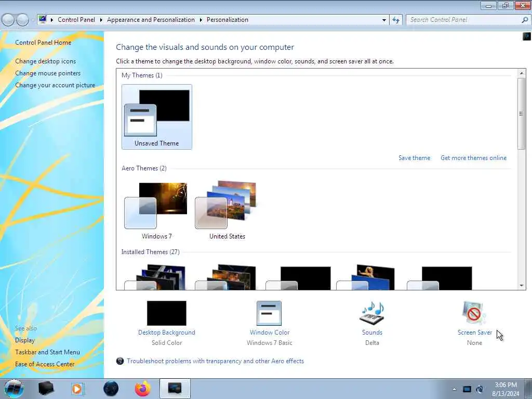
Task: Select the fifth installed theme thumbnail
Action: coord(439,278)
